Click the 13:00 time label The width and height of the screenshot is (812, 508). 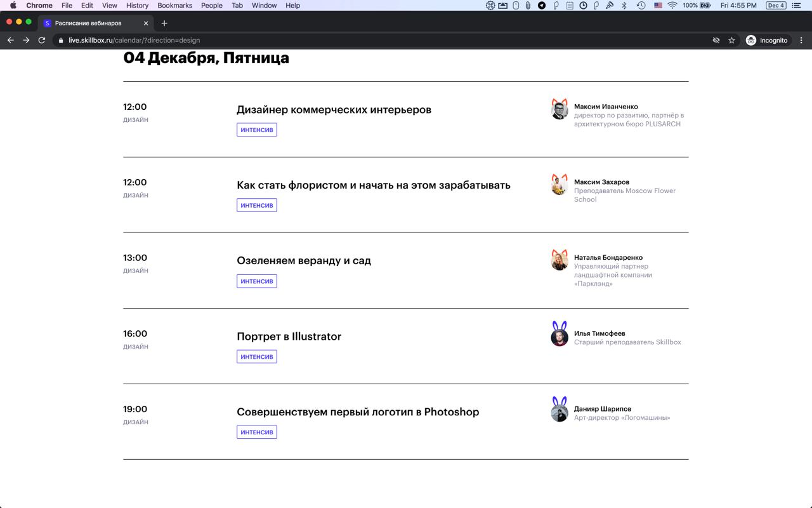pos(135,258)
